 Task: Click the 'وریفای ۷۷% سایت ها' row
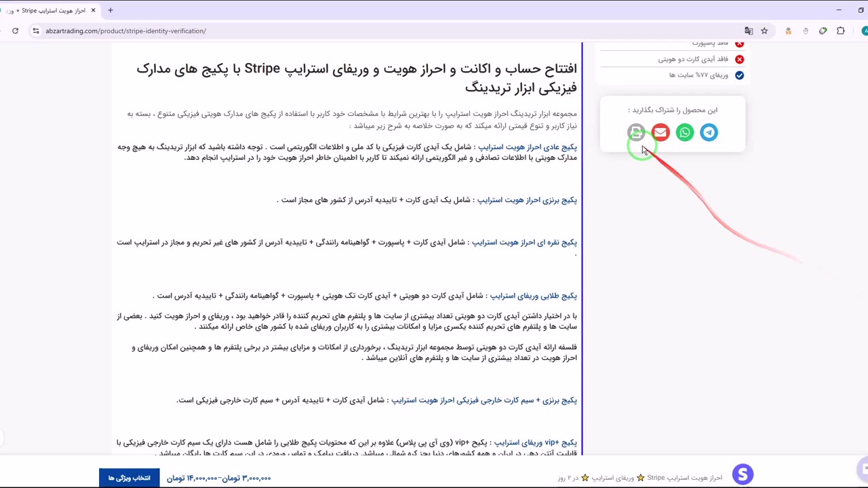(x=672, y=75)
